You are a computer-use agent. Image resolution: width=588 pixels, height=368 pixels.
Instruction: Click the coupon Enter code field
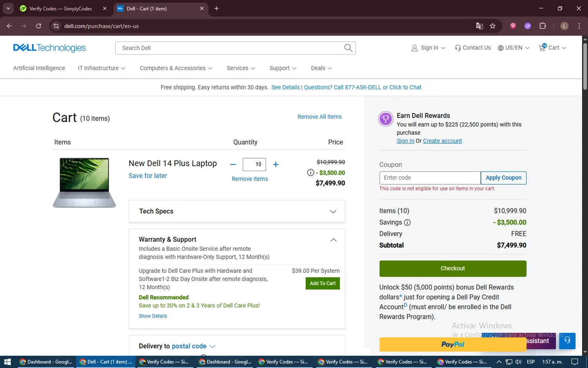[430, 178]
